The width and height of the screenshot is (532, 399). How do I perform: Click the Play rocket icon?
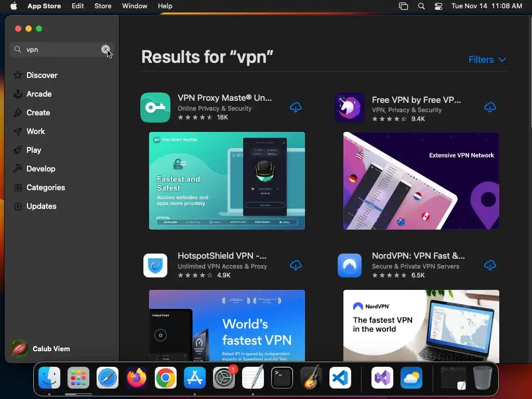coord(18,150)
